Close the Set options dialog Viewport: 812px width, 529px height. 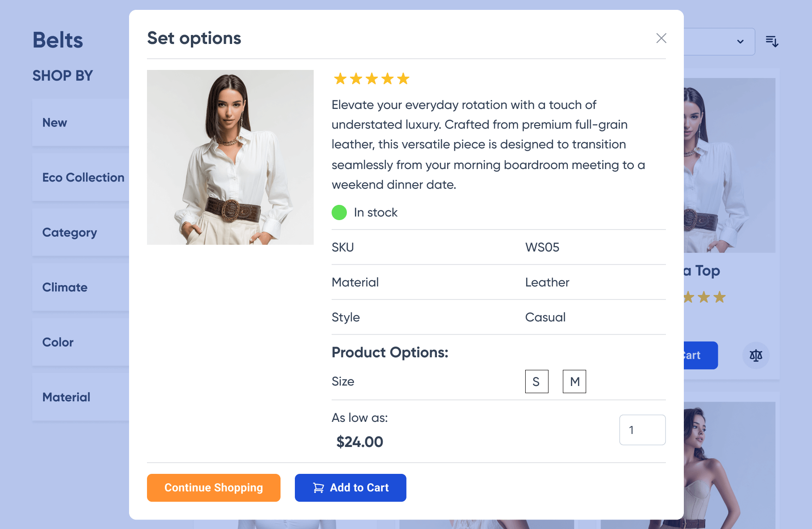coord(661,38)
